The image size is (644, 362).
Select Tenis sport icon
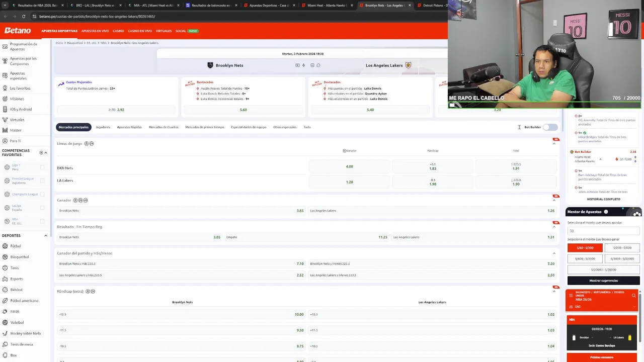(5, 268)
